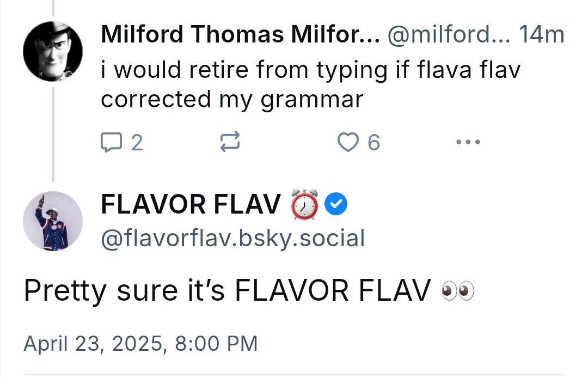588x377 pixels.
Task: Click the alarm clock emoji beside FLAVOR FLAV
Action: click(x=304, y=204)
